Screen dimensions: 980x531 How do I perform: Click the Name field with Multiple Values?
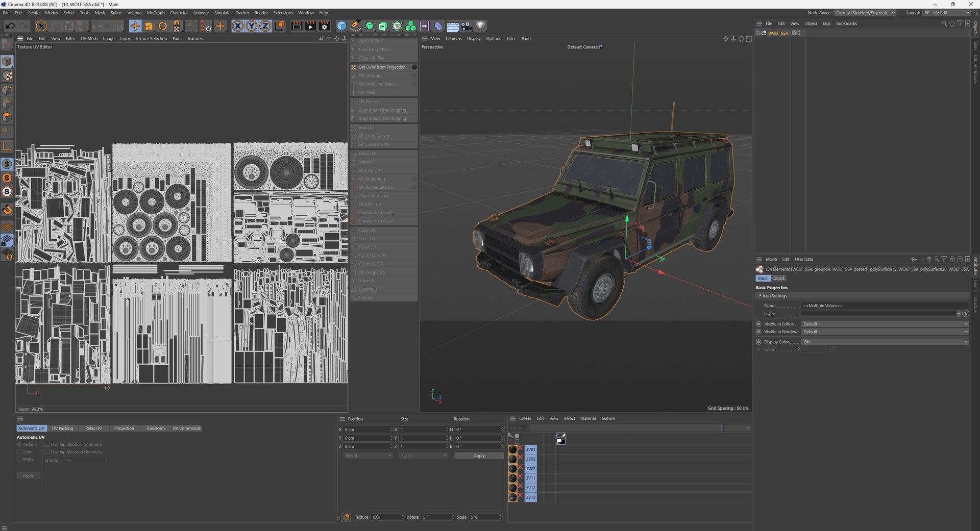pyautogui.click(x=885, y=306)
